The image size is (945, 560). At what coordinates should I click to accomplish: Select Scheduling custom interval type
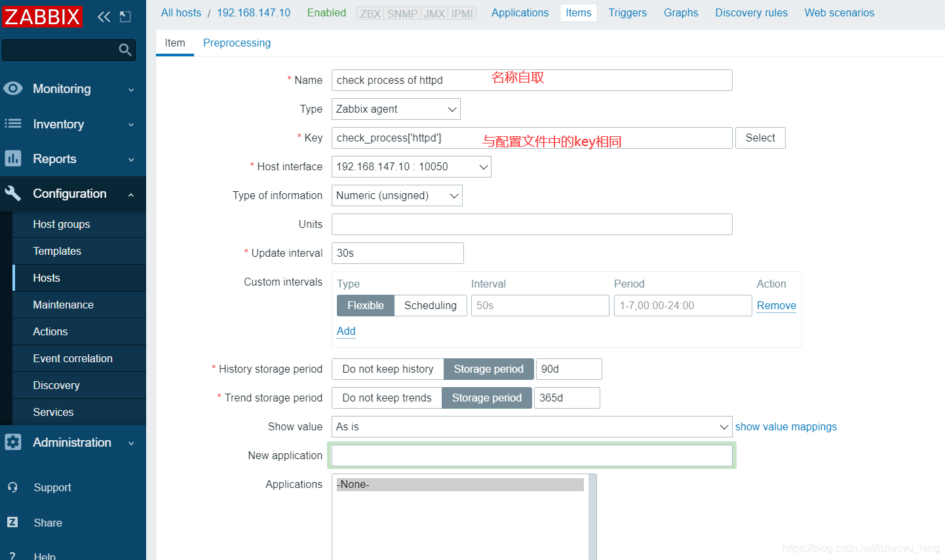coord(431,305)
